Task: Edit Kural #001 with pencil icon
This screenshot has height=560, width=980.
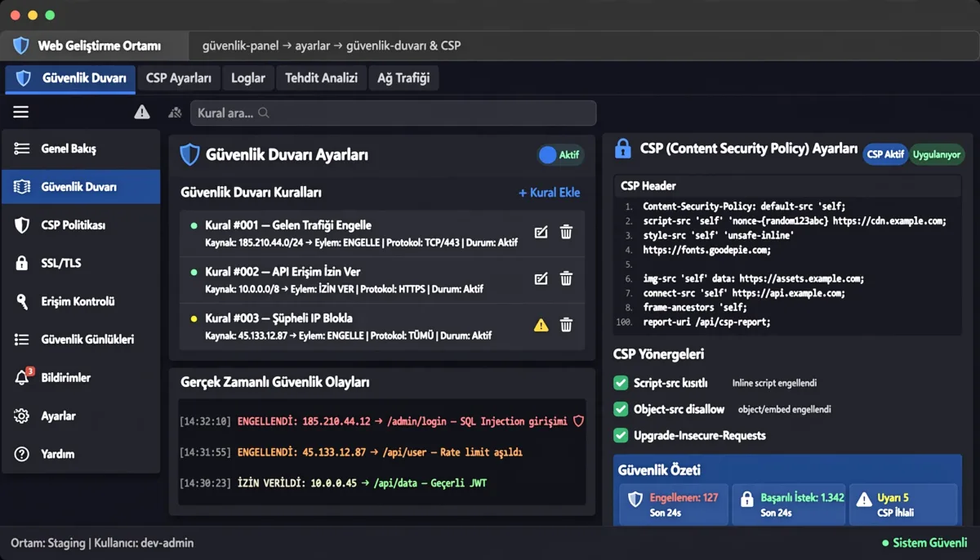Action: click(x=541, y=233)
